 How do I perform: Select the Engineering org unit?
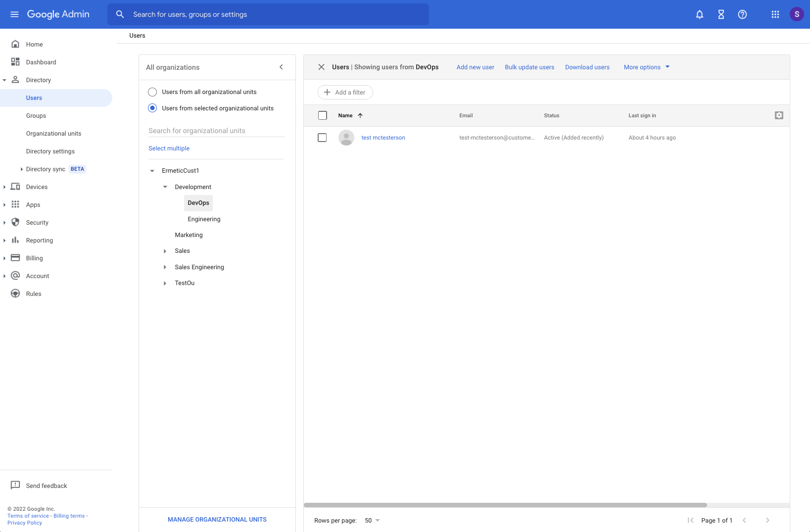(204, 219)
